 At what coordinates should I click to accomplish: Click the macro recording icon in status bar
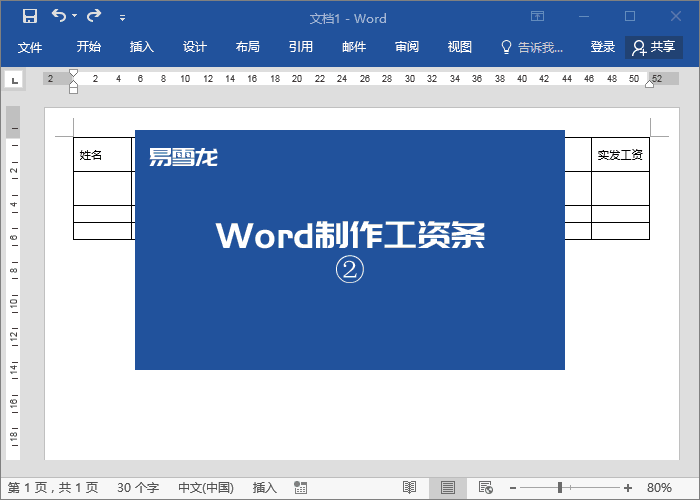coord(300,488)
